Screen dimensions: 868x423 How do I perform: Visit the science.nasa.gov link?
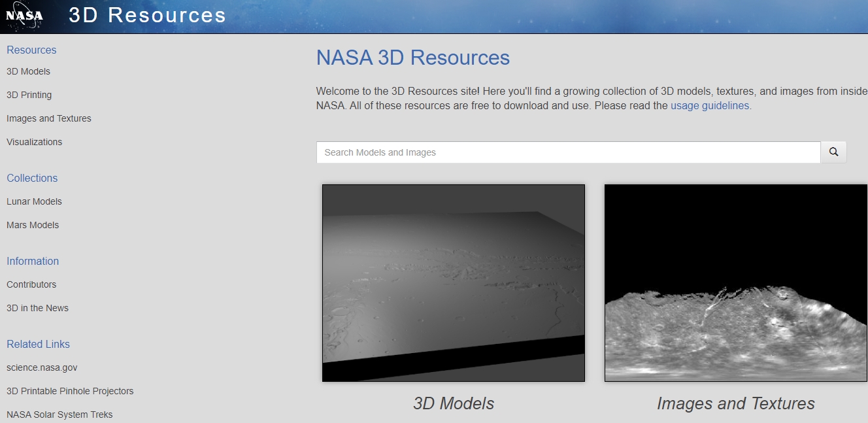42,367
